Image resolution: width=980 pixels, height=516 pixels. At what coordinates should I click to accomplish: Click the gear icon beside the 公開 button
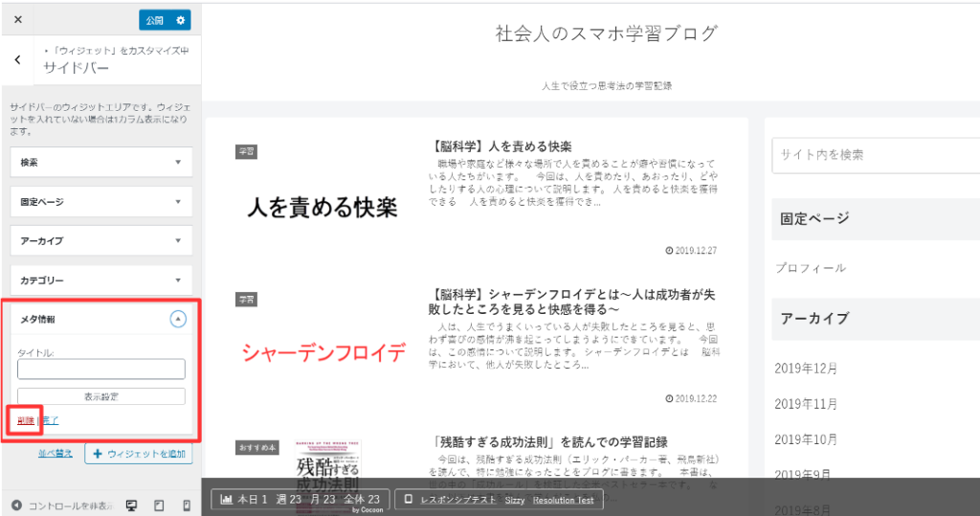[179, 19]
